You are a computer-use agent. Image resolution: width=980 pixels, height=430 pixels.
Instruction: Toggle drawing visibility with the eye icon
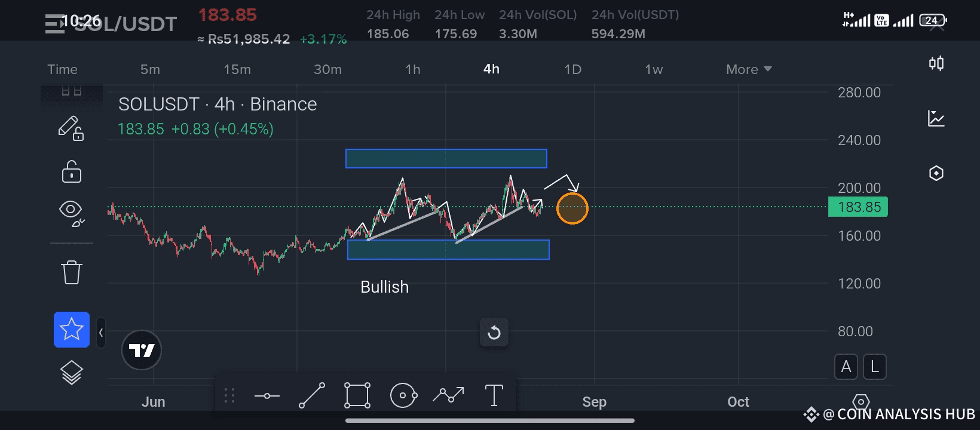pos(72,213)
